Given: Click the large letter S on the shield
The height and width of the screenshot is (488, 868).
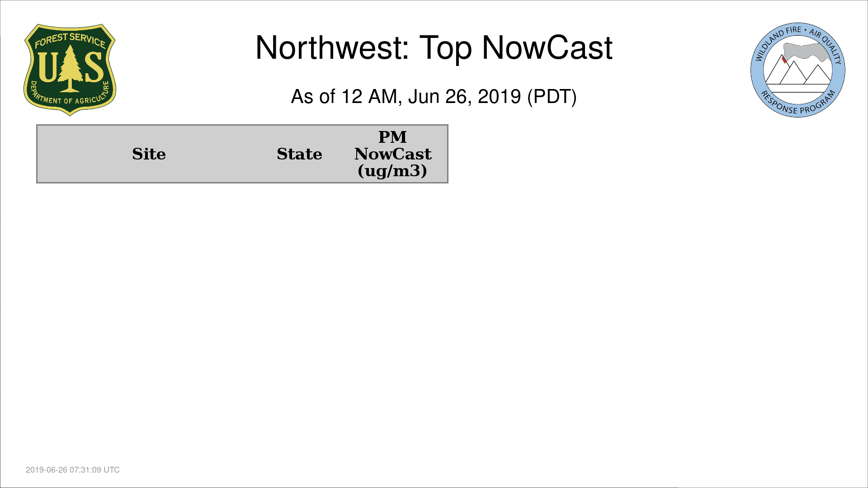Looking at the screenshot, I should tap(94, 67).
